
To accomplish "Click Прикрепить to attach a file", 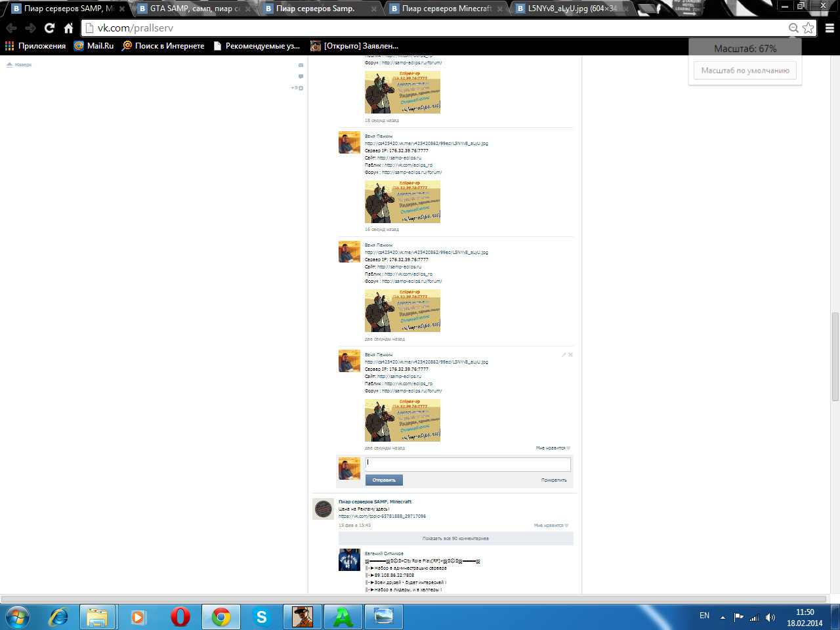I will coord(554,480).
